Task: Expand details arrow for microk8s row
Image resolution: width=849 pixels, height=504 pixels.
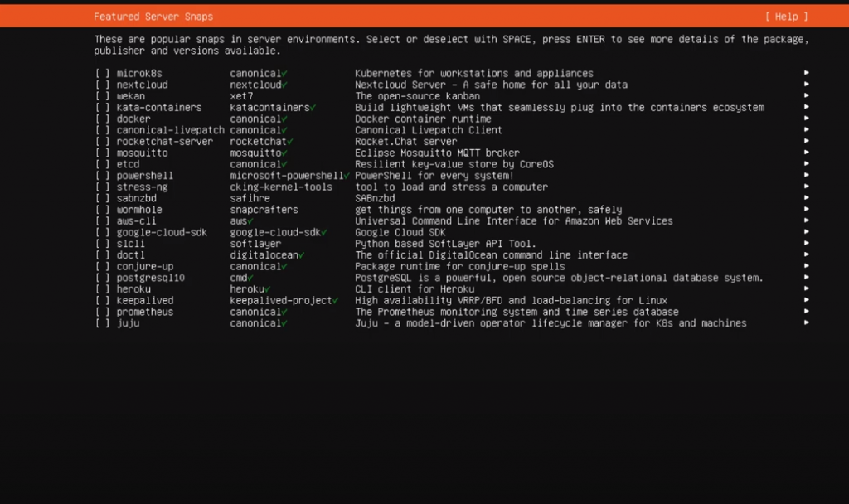Action: (806, 73)
